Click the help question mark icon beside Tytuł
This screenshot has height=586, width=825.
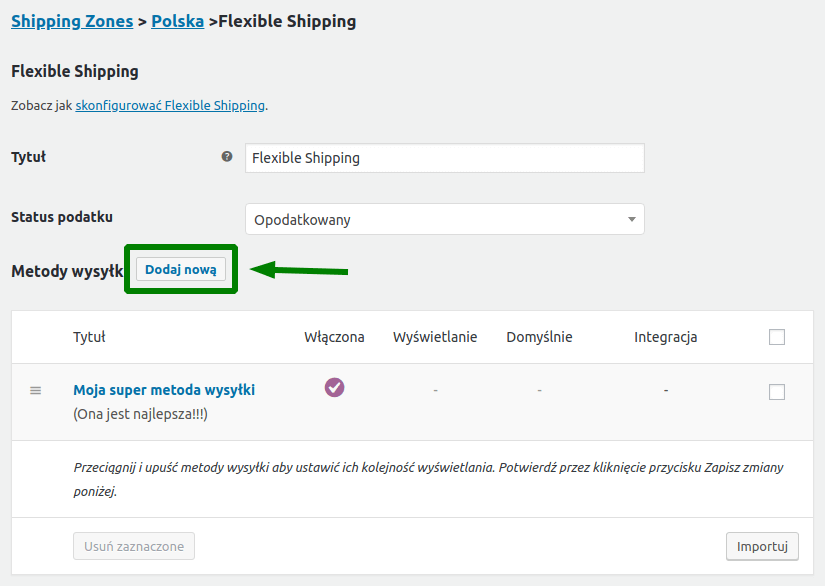pyautogui.click(x=227, y=157)
